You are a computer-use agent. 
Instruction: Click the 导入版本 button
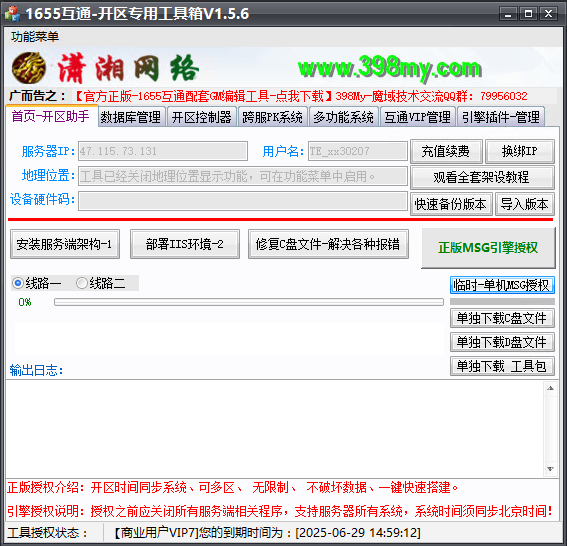[x=524, y=204]
